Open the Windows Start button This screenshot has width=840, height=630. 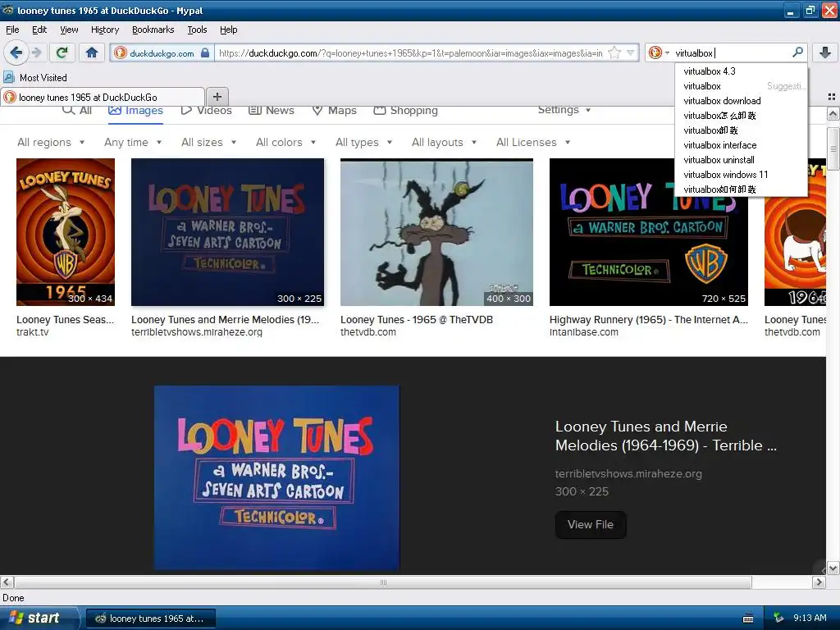tap(39, 618)
